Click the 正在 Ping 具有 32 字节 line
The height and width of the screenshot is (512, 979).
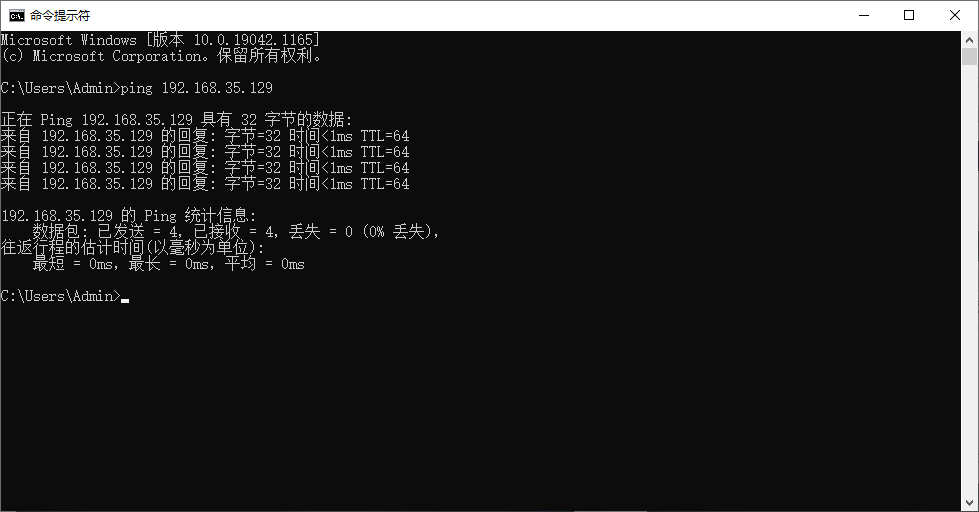coord(177,120)
